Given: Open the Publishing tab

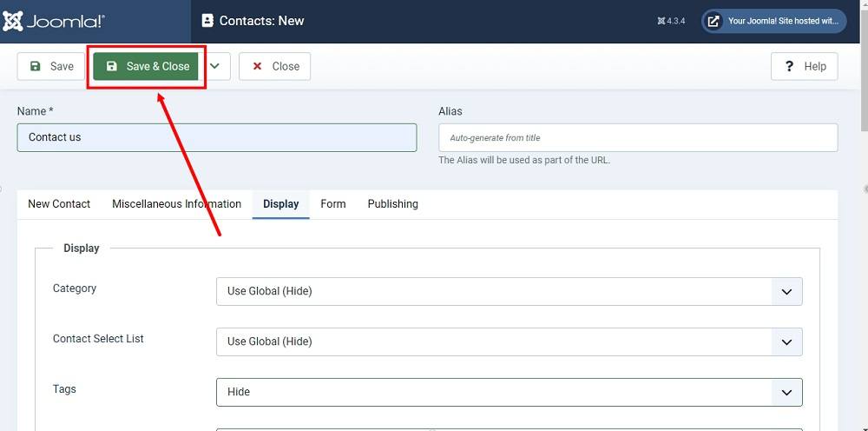Looking at the screenshot, I should pos(393,204).
